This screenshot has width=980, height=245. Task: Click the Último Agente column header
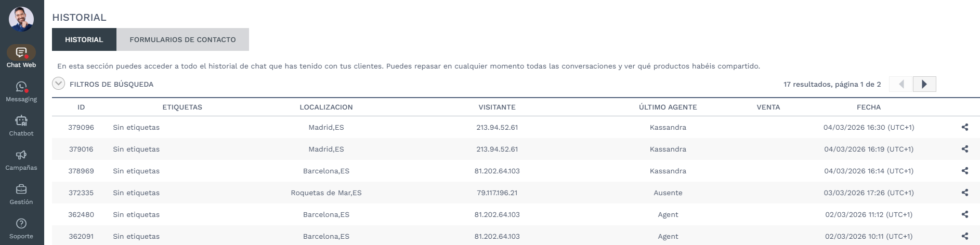(668, 107)
